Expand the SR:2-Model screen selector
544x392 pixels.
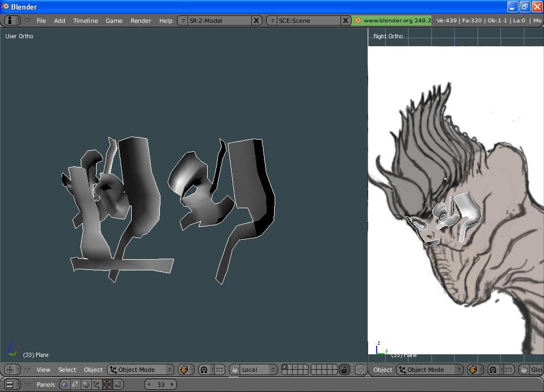[183, 21]
